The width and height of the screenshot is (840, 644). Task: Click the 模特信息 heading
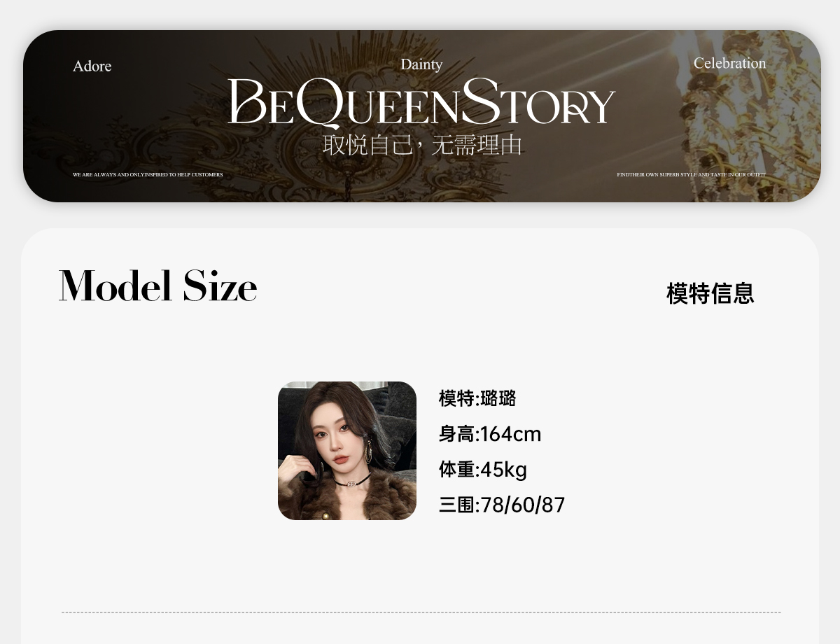click(710, 293)
